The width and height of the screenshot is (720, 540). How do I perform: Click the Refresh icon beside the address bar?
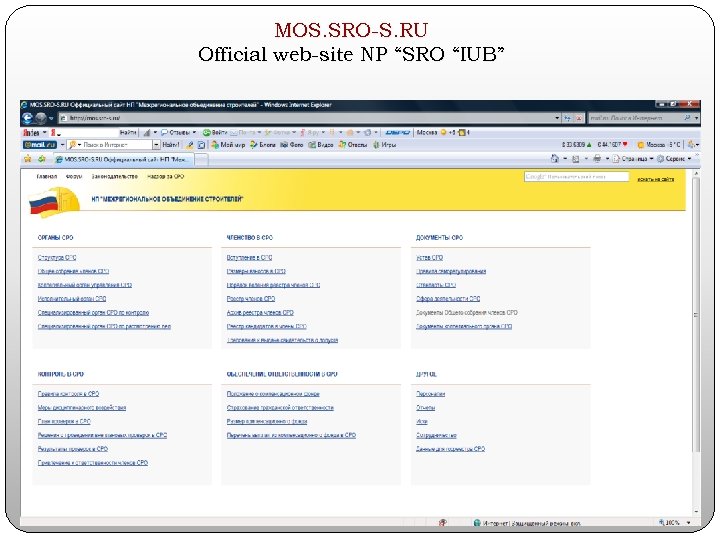(568, 118)
